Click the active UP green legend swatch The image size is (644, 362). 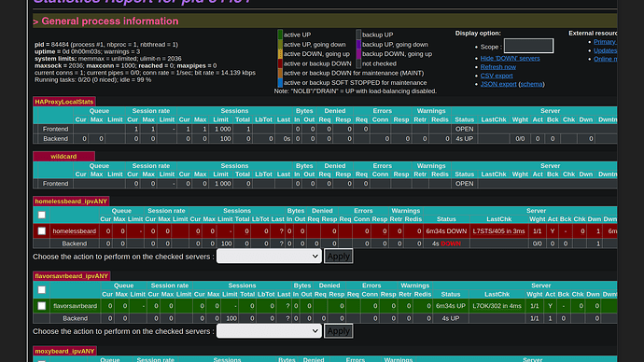(280, 35)
